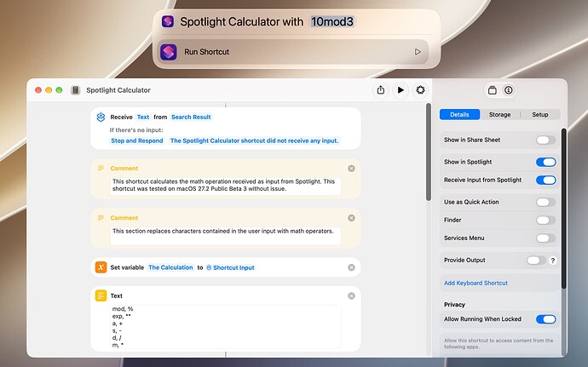Select The Calculation variable name
This screenshot has width=588, height=367.
[x=170, y=267]
